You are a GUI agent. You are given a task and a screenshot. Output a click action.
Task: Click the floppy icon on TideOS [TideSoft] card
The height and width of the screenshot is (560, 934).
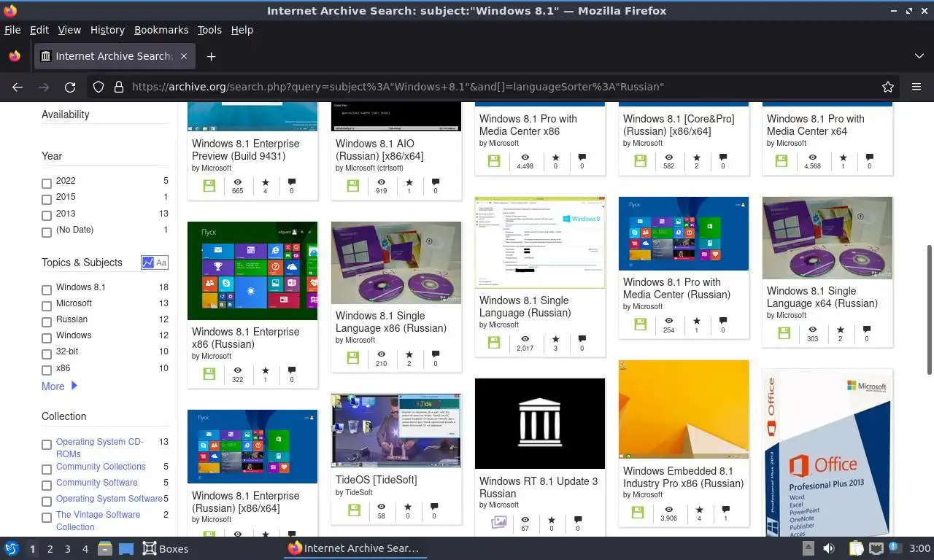[353, 510]
